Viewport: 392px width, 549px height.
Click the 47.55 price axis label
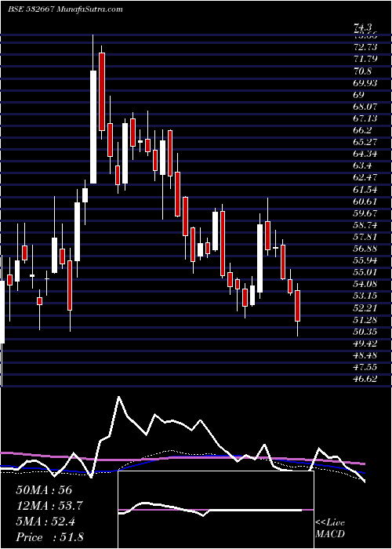(x=365, y=367)
